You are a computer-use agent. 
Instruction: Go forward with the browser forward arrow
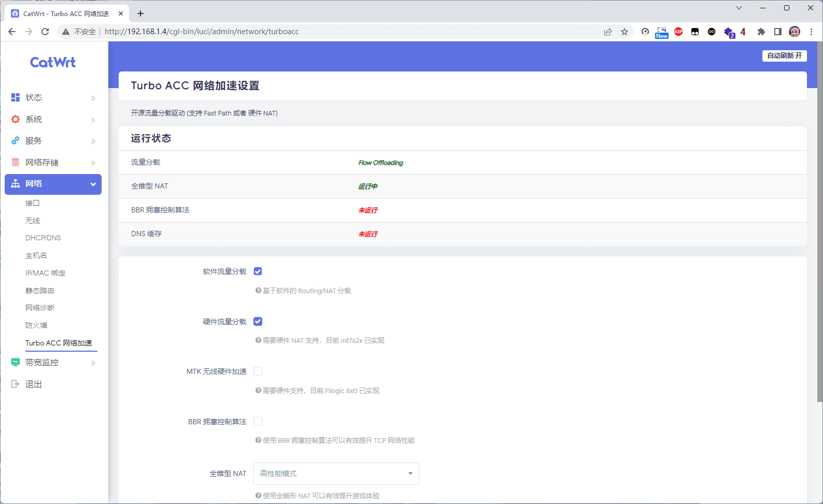click(29, 32)
